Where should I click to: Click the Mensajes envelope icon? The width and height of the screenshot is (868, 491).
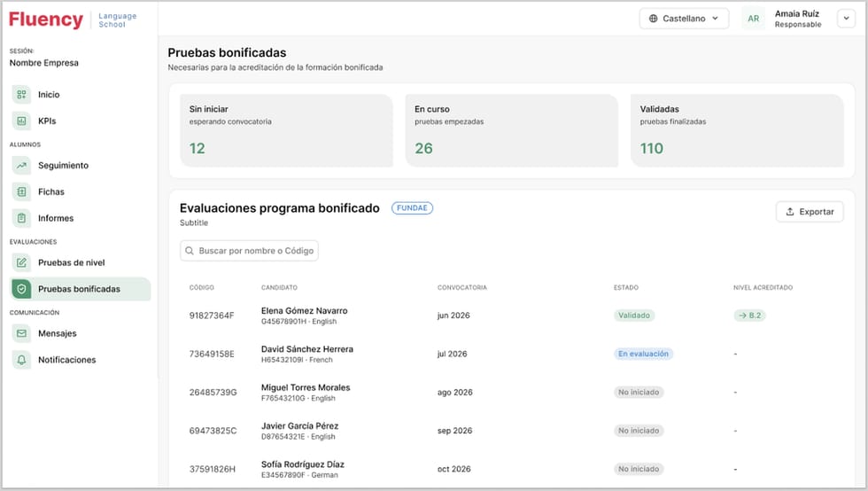pos(21,333)
